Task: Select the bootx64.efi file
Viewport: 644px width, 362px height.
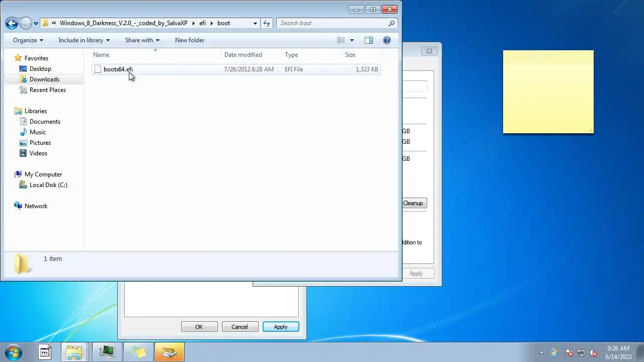Action: [118, 69]
